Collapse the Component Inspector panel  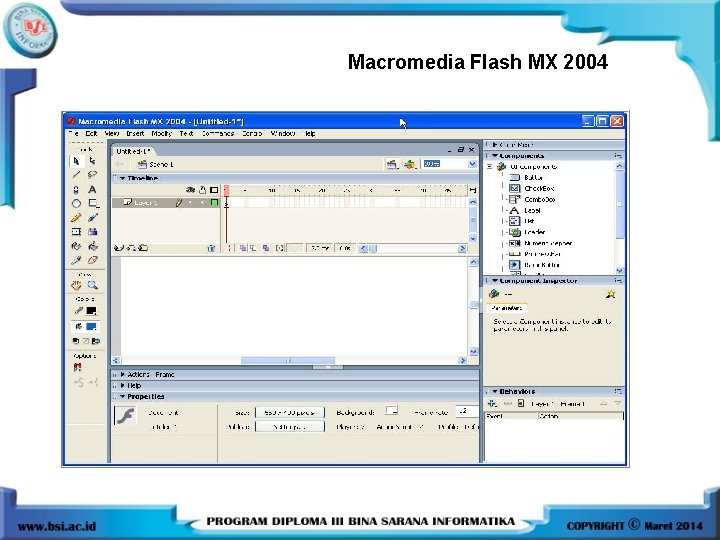tap(495, 281)
